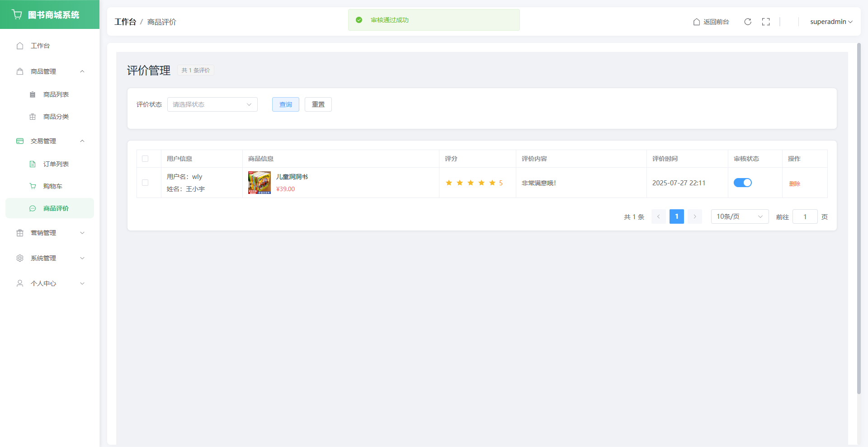This screenshot has height=447, width=868.
Task: Check the select-all header checkbox
Action: click(x=145, y=159)
